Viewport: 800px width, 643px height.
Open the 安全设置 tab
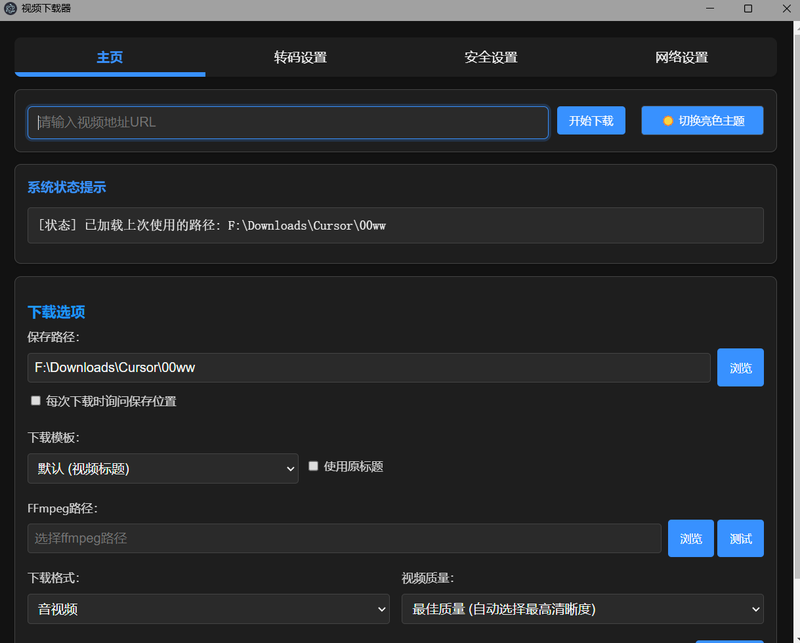(491, 57)
